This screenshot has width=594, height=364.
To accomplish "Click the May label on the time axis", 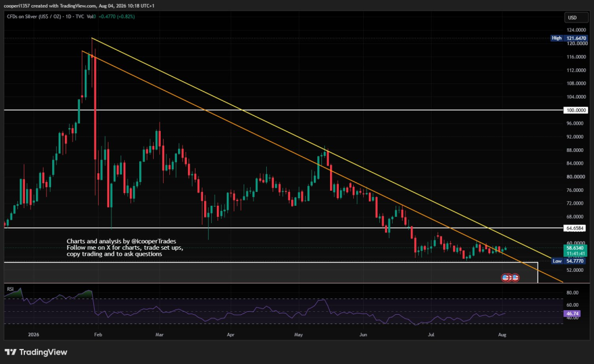I will 299,335.
